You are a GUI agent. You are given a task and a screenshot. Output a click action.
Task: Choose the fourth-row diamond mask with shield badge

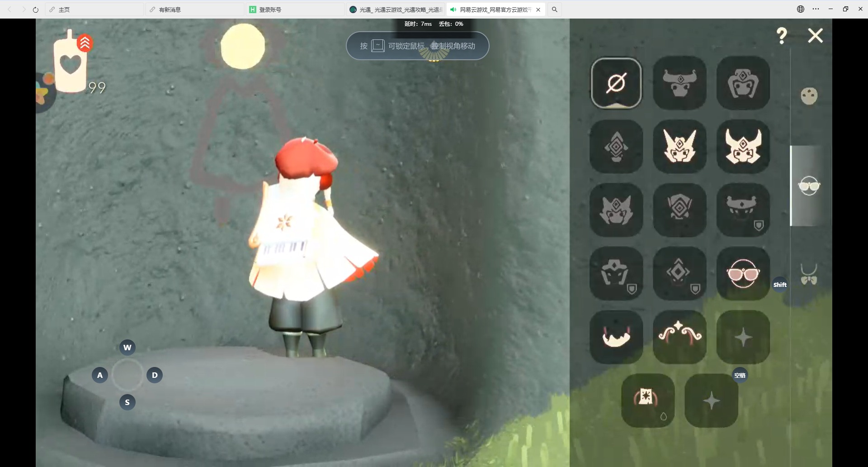click(680, 273)
